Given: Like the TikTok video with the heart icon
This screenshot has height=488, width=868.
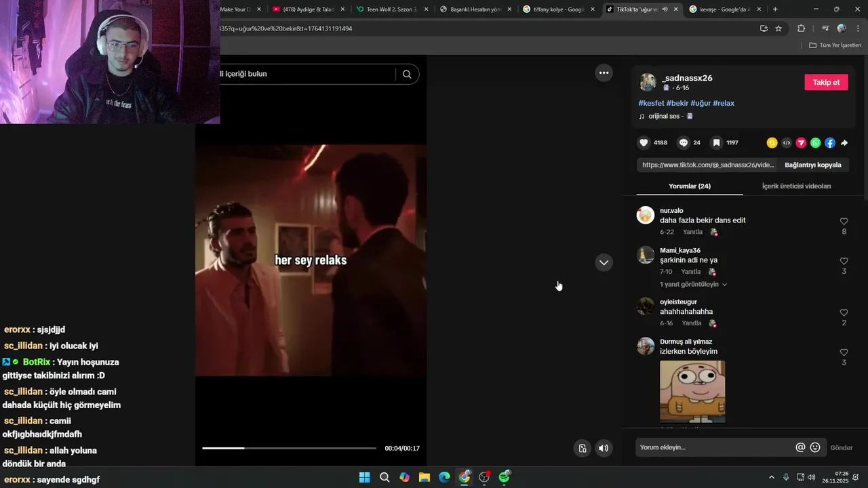Looking at the screenshot, I should 644,143.
